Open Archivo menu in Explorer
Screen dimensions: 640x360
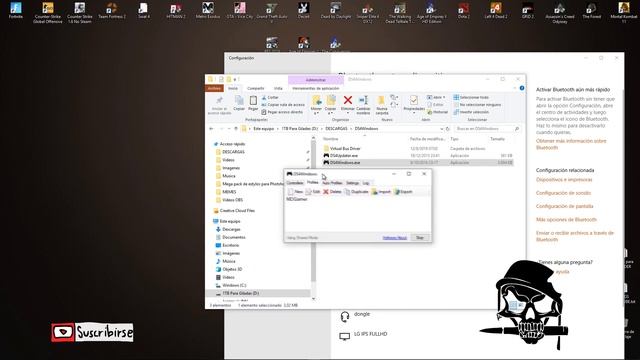[214, 88]
